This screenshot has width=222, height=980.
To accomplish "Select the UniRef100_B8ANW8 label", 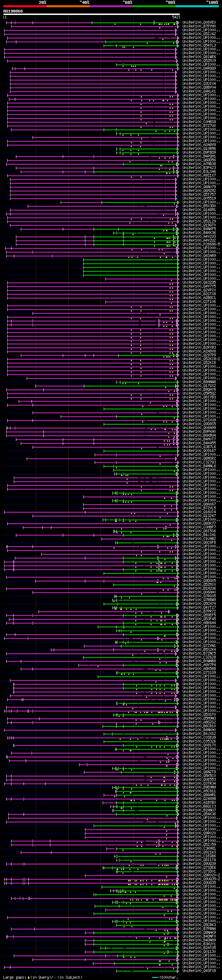I will click(199, 382).
